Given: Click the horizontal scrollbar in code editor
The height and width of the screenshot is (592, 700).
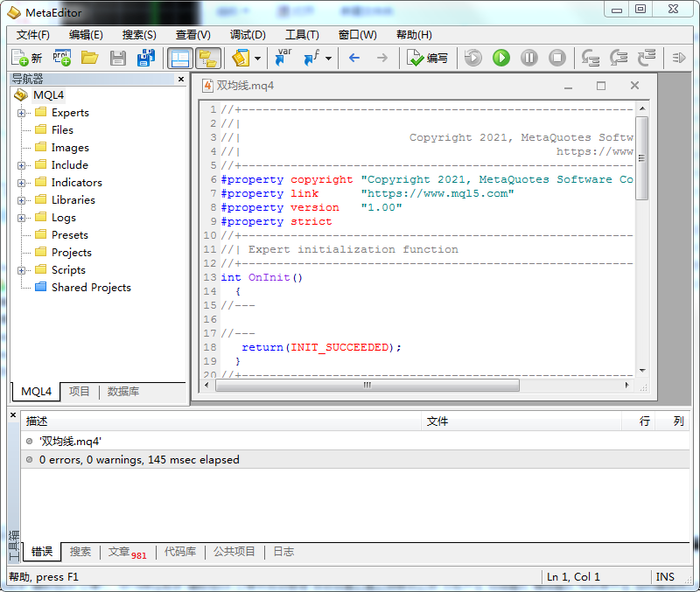Looking at the screenshot, I should (x=367, y=385).
